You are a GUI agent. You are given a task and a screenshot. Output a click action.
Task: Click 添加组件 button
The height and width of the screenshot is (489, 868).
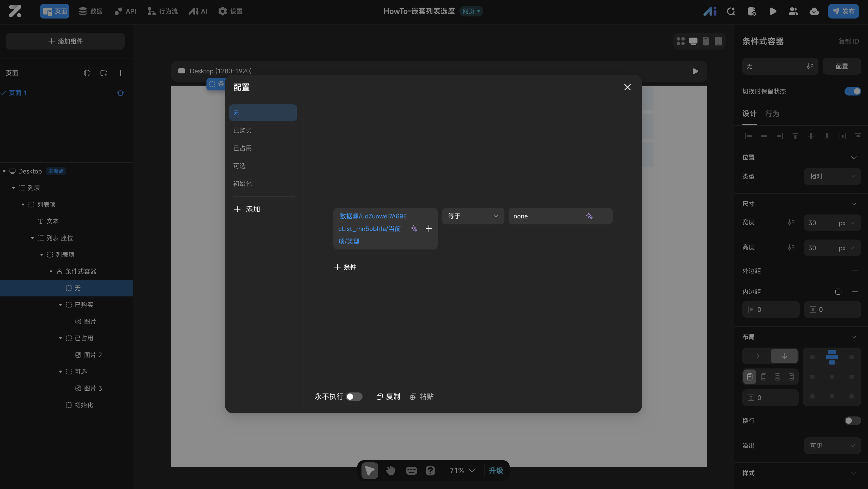65,41
